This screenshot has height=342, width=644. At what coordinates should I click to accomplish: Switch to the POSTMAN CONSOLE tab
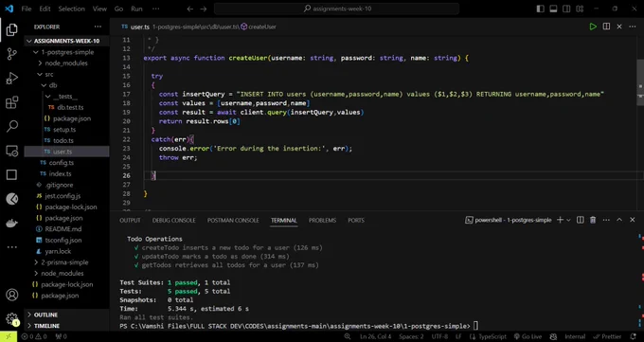[233, 221]
